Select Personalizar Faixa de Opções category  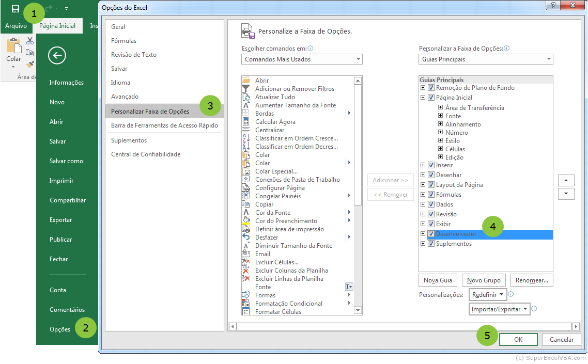164,112
